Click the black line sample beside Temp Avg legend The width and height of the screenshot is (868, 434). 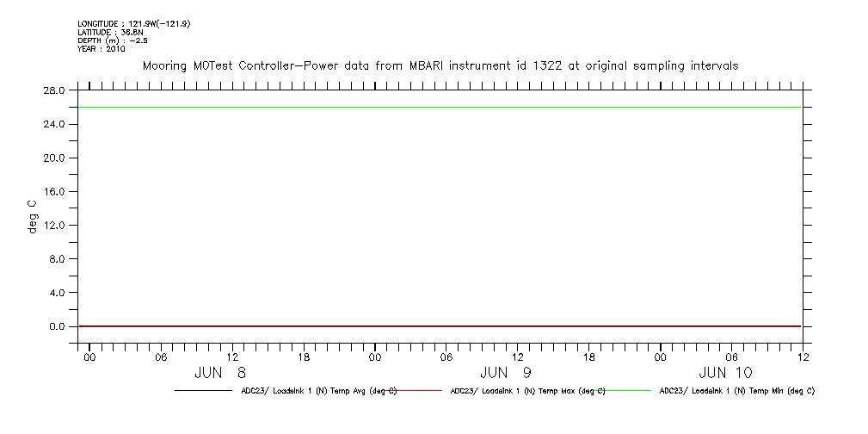(x=202, y=391)
